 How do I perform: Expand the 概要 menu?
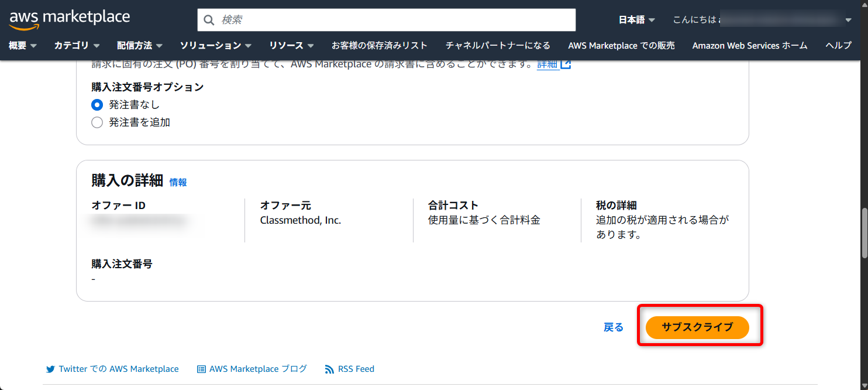point(23,45)
